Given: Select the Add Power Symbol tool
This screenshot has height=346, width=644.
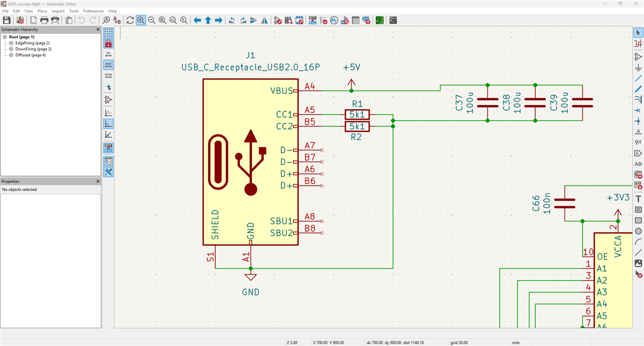Looking at the screenshot, I should point(638,68).
